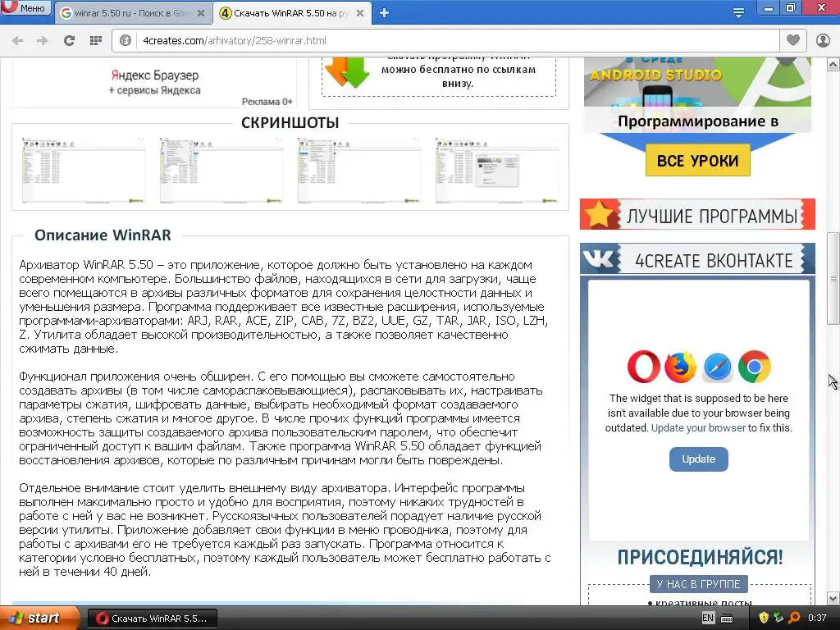Screen dimensions: 840x630
Task: Open second WinRAR screenshot thumbnail
Action: pos(221,170)
